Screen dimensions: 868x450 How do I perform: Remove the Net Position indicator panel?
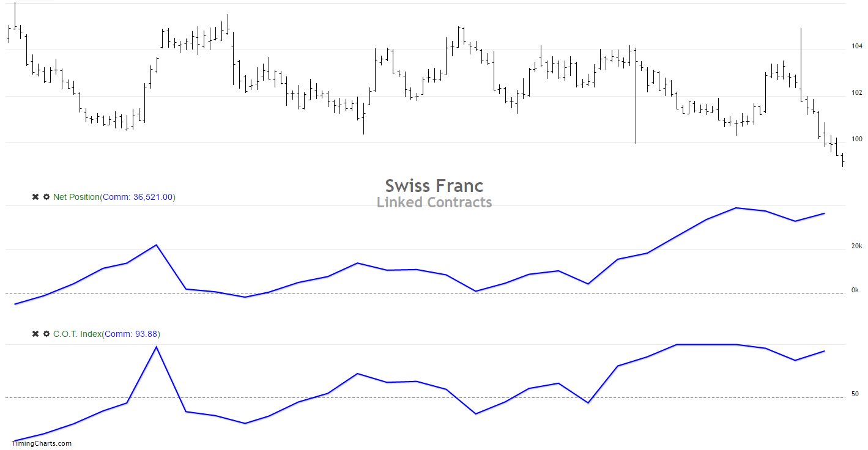coord(35,197)
